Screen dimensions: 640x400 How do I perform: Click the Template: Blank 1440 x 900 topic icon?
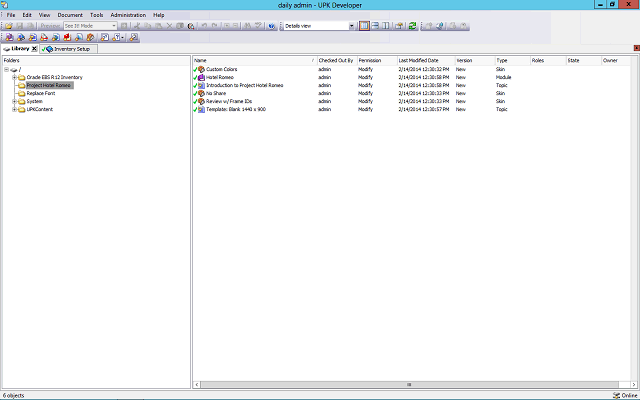201,109
